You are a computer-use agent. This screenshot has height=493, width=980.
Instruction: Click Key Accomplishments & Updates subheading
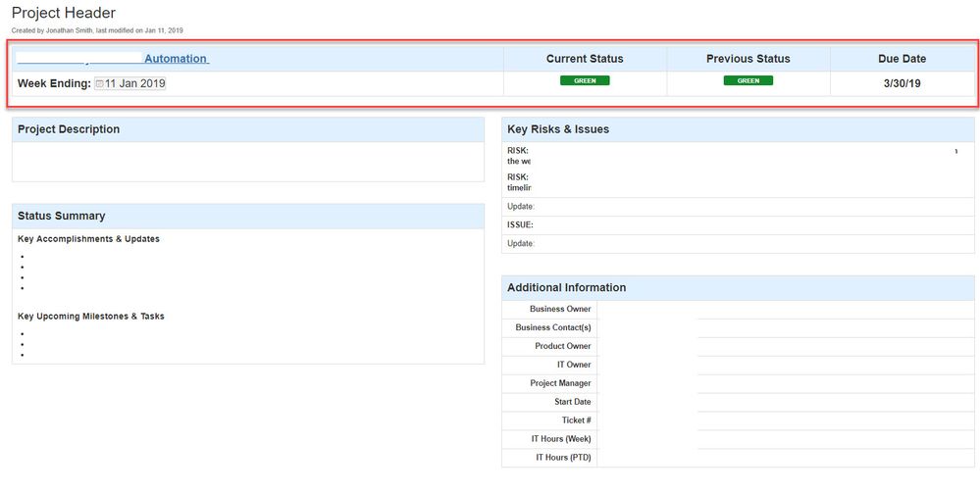88,239
